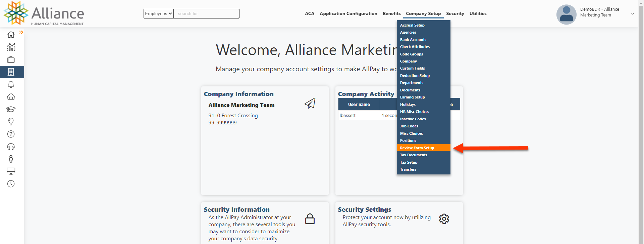Open the question mark help icon
This screenshot has height=244, width=644.
(11, 134)
